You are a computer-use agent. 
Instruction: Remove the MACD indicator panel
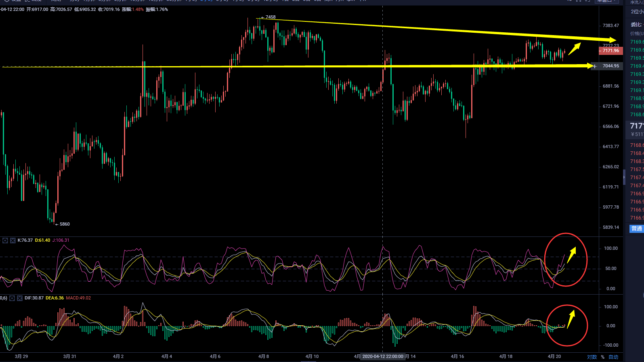coord(20,298)
